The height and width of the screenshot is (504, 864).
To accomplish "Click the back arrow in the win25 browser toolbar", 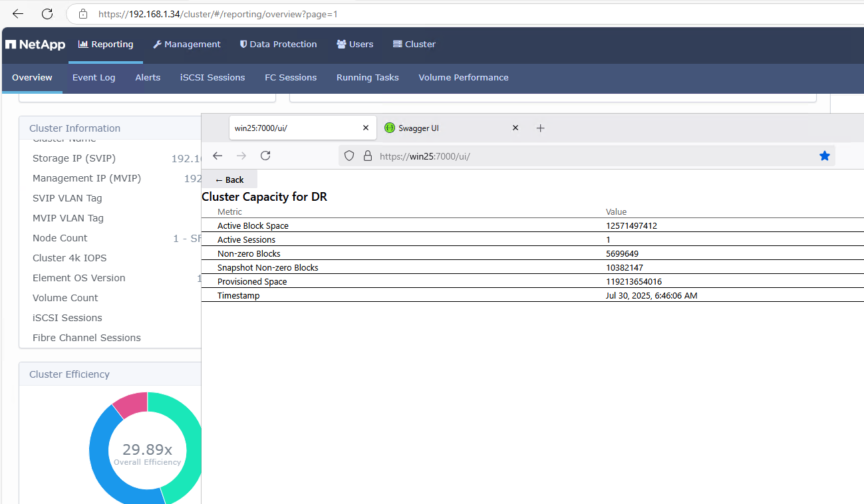I will point(217,156).
